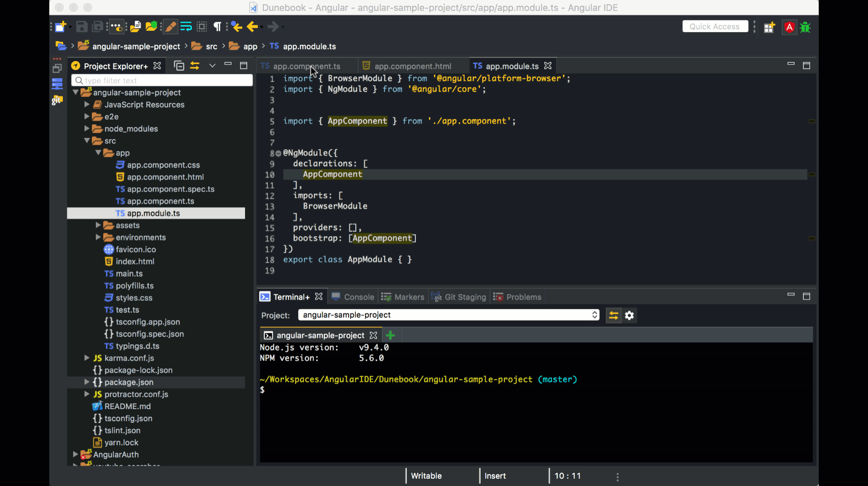The width and height of the screenshot is (868, 486).
Task: Click the Open File folder-document icon
Action: [x=136, y=27]
